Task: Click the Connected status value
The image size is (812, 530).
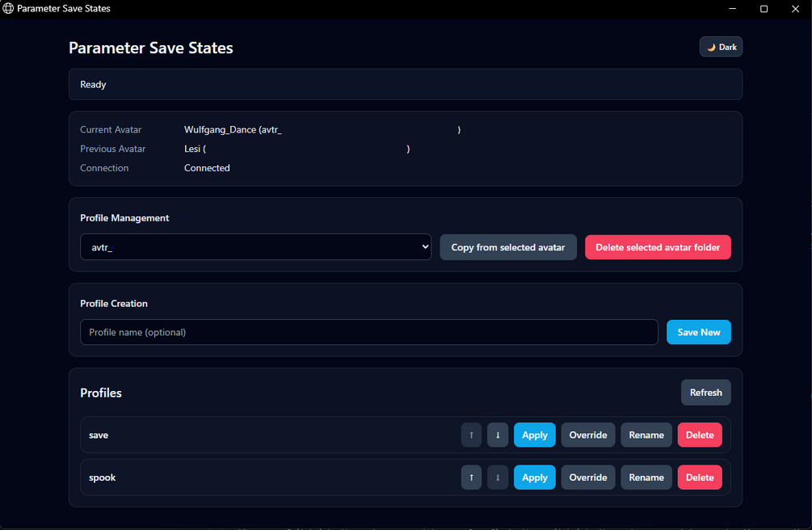Action: [x=207, y=168]
